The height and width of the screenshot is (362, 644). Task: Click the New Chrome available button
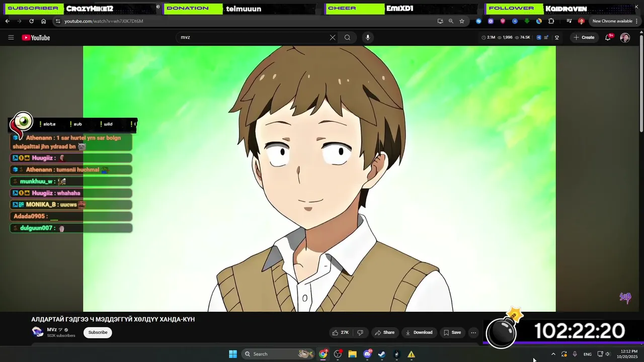[x=615, y=21]
